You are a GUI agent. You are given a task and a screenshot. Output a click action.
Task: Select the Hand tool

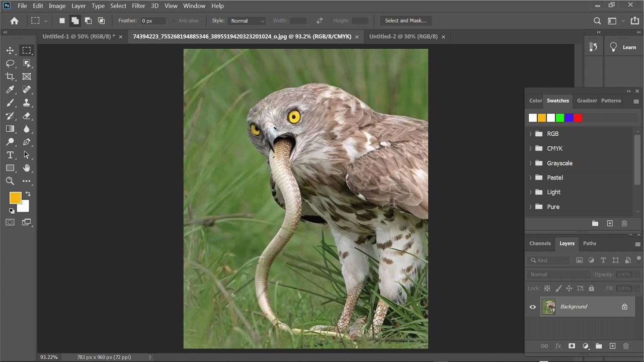27,168
